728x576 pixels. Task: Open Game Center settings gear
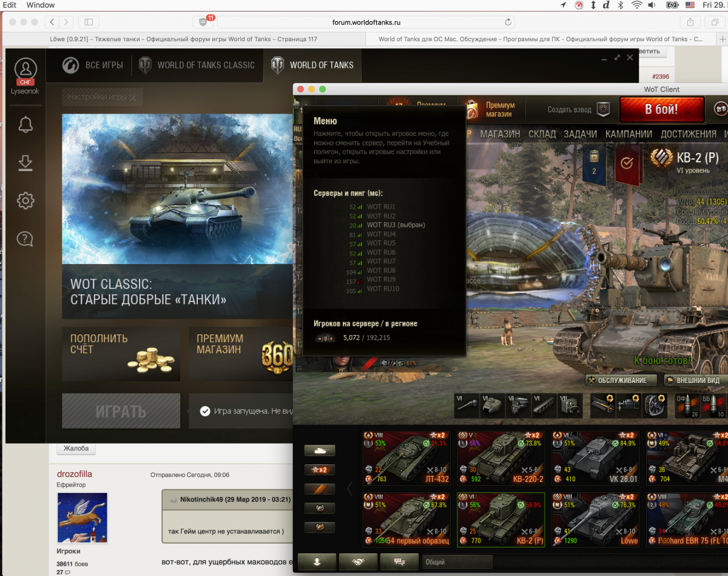point(25,201)
